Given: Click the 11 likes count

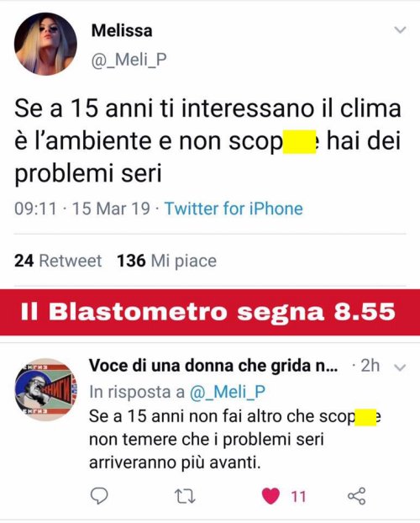Looking at the screenshot, I should pos(298,497).
